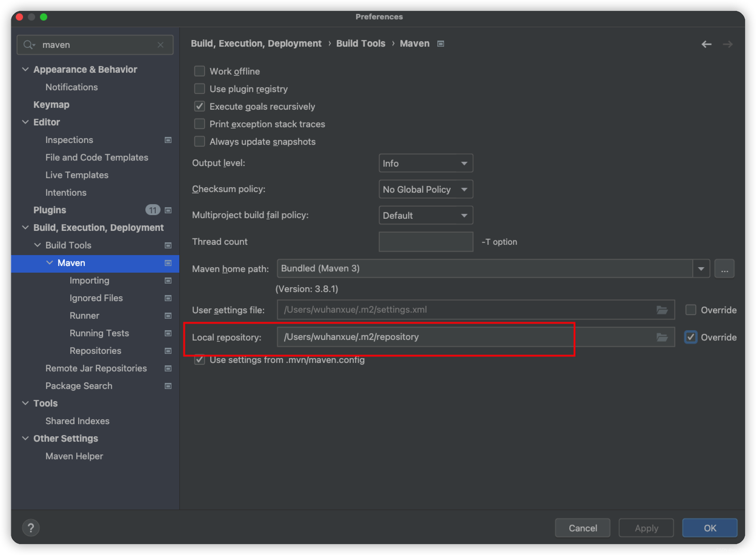Screen dimensions: 756x555
Task: Collapse the Build Tools tree node
Action: point(38,245)
